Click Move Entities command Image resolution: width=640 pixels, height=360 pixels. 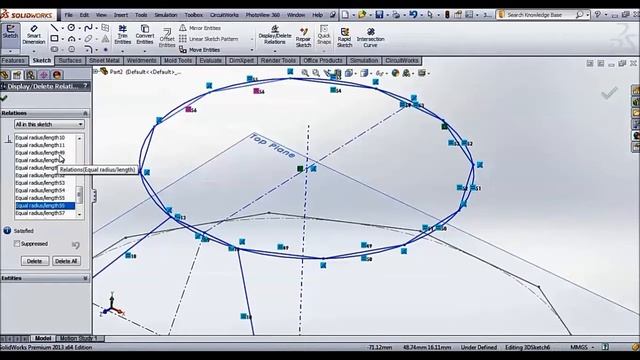(x=200, y=50)
